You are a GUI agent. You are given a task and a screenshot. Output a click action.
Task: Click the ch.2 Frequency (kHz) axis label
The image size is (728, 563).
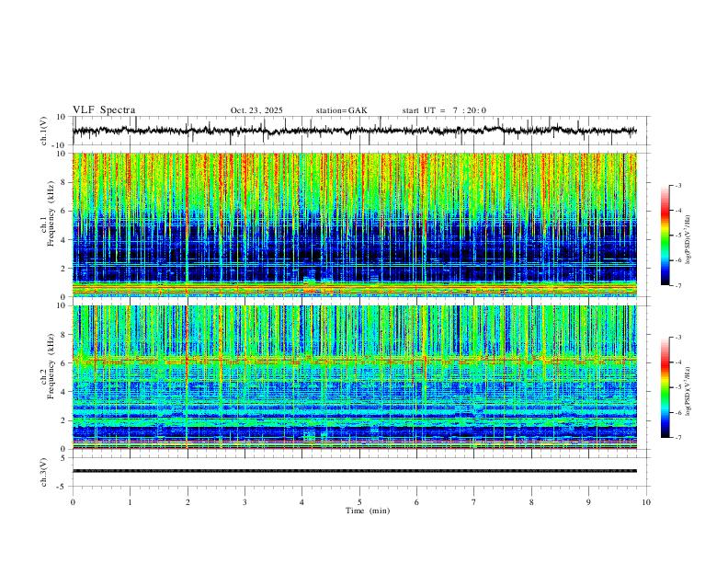click(x=48, y=366)
